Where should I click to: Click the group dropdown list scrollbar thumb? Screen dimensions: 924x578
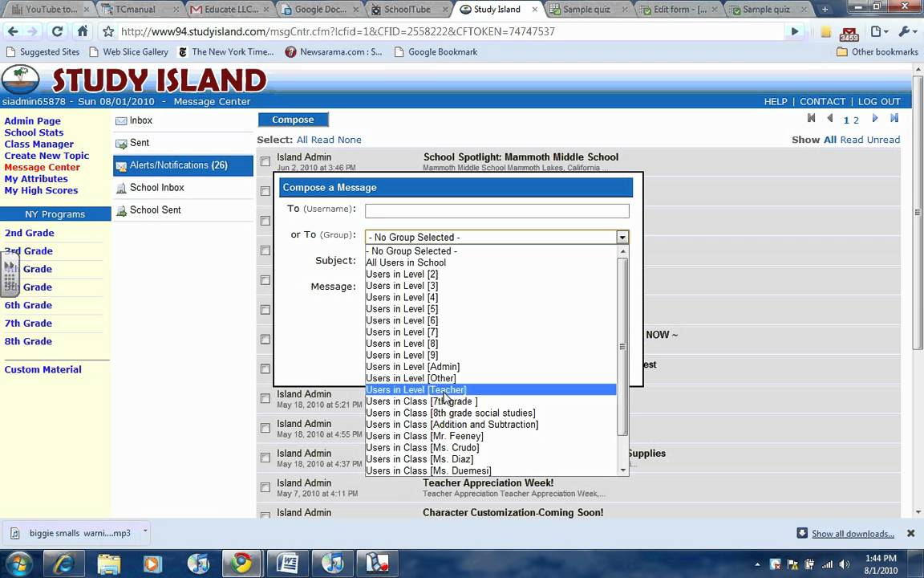tap(622, 347)
